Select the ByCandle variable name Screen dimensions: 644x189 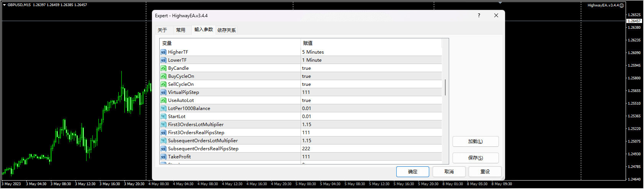tap(178, 68)
